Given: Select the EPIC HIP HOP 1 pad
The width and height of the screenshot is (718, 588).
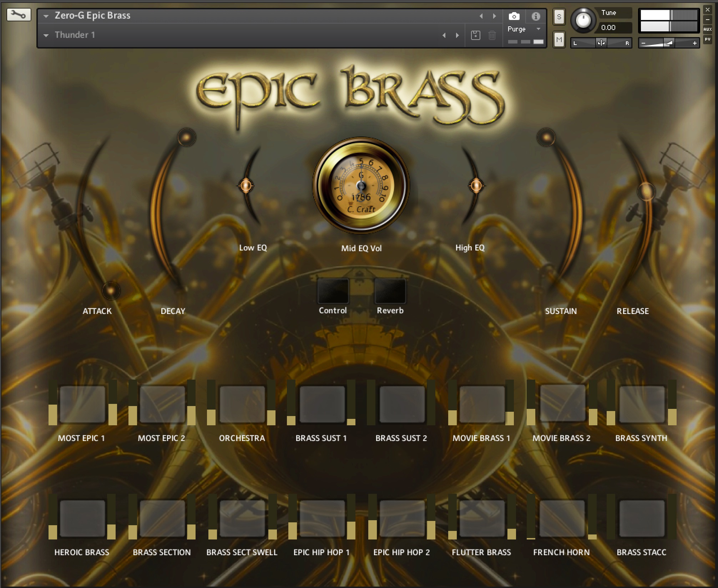Looking at the screenshot, I should (x=322, y=518).
